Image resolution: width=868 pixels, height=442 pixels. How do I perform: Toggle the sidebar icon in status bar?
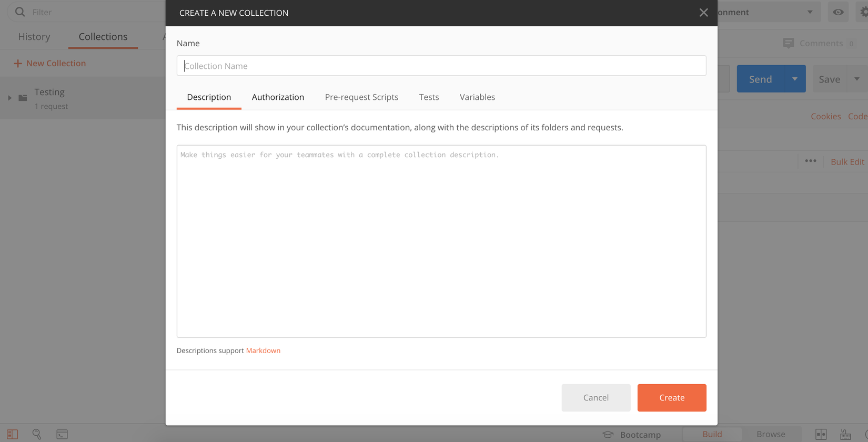click(x=12, y=434)
